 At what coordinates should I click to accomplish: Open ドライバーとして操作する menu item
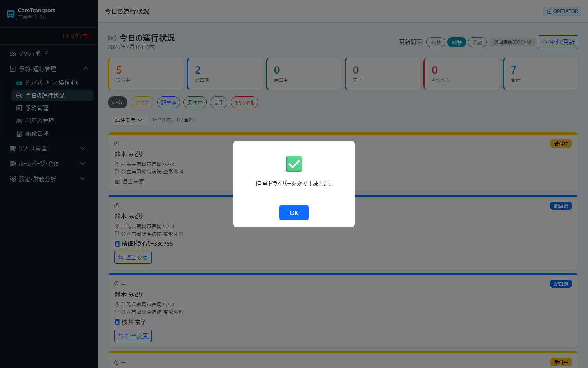point(52,83)
